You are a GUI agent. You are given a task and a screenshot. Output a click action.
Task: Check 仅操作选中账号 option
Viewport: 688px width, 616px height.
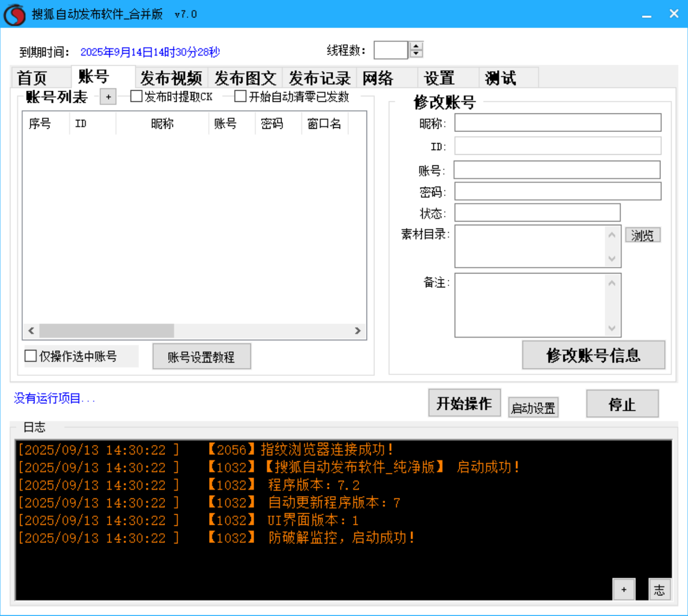click(31, 356)
